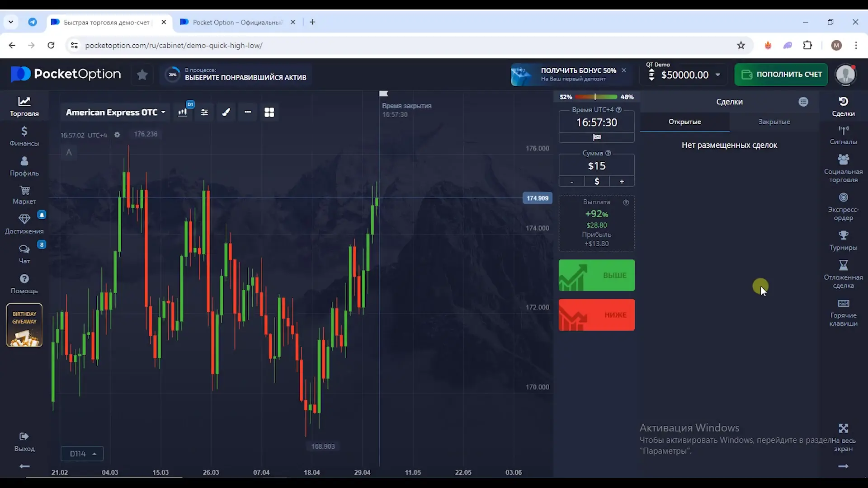Switch to the Открытые trades tab
This screenshot has height=488, width=868.
pyautogui.click(x=684, y=122)
